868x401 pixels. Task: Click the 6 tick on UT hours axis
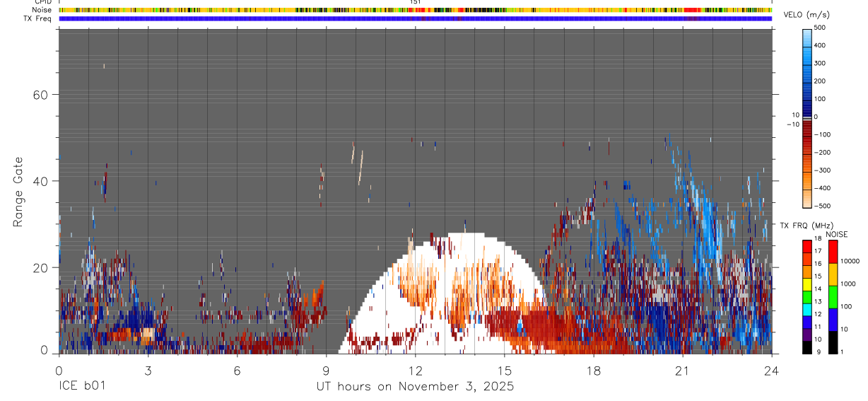(237, 370)
